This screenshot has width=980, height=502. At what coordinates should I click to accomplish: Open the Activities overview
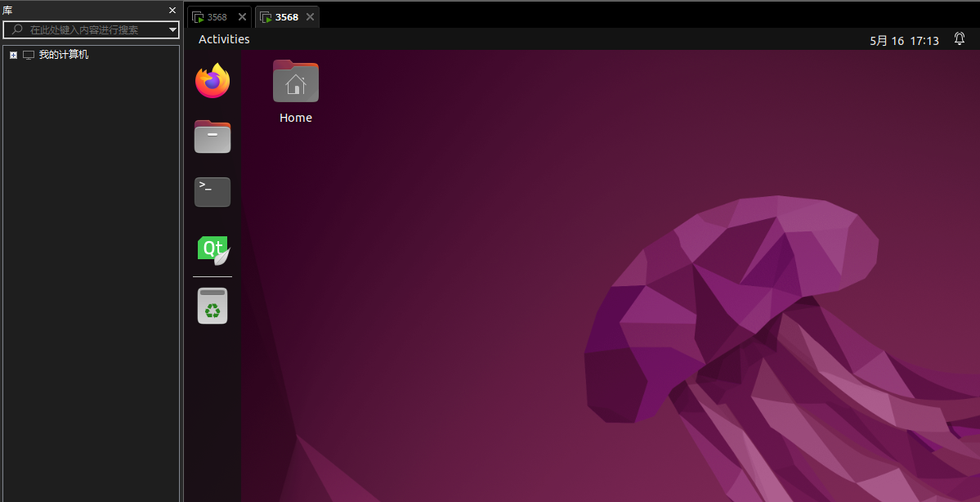coord(224,38)
